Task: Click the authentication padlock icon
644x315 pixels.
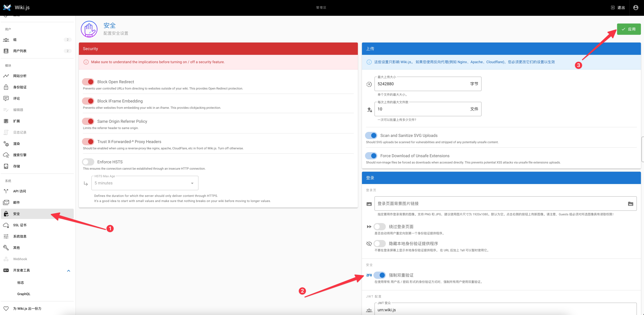Action: coord(6,87)
